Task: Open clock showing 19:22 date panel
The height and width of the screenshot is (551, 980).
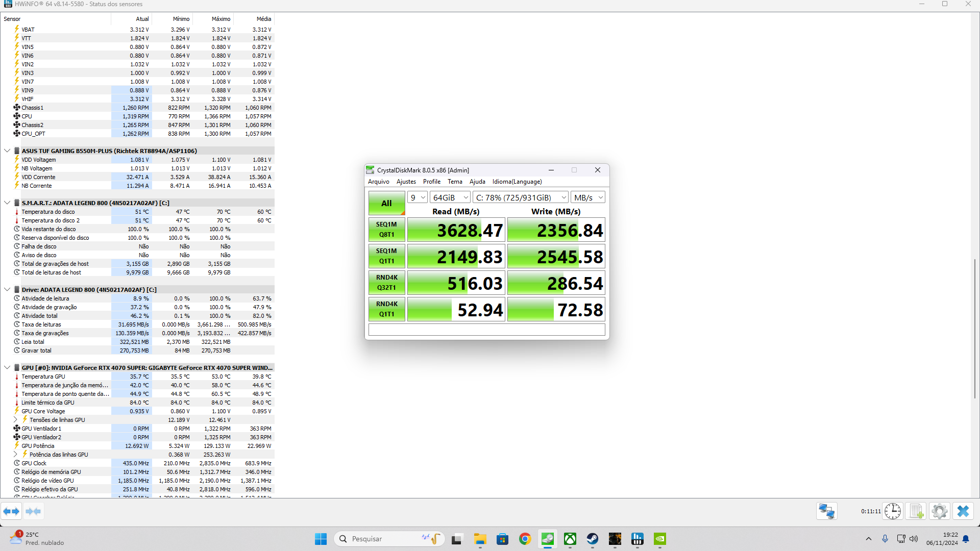Action: pos(942,539)
